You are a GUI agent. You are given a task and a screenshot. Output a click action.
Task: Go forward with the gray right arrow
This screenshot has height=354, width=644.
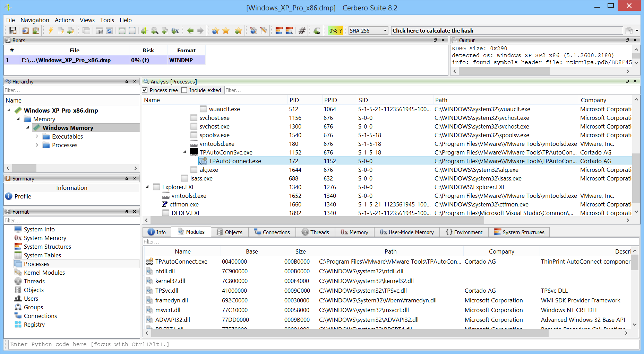(200, 30)
